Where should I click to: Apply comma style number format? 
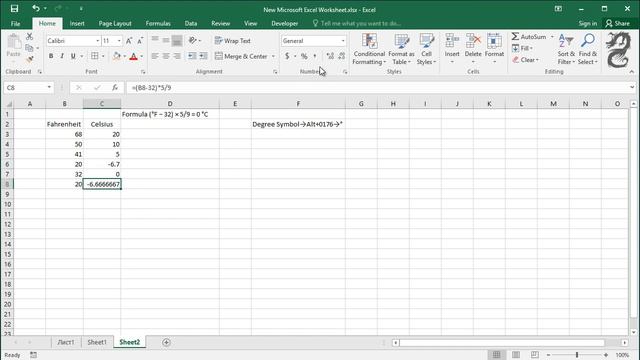tap(315, 56)
